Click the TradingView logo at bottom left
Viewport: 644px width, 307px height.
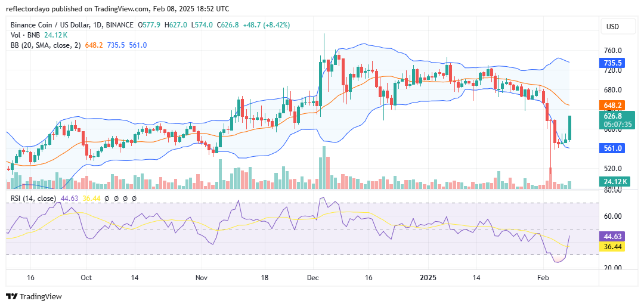[33, 296]
